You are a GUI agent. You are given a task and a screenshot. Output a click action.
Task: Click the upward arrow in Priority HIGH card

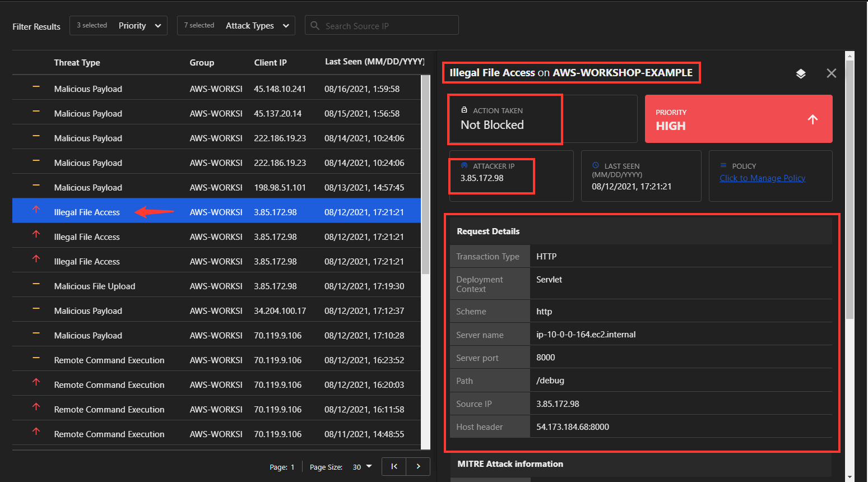coord(813,119)
